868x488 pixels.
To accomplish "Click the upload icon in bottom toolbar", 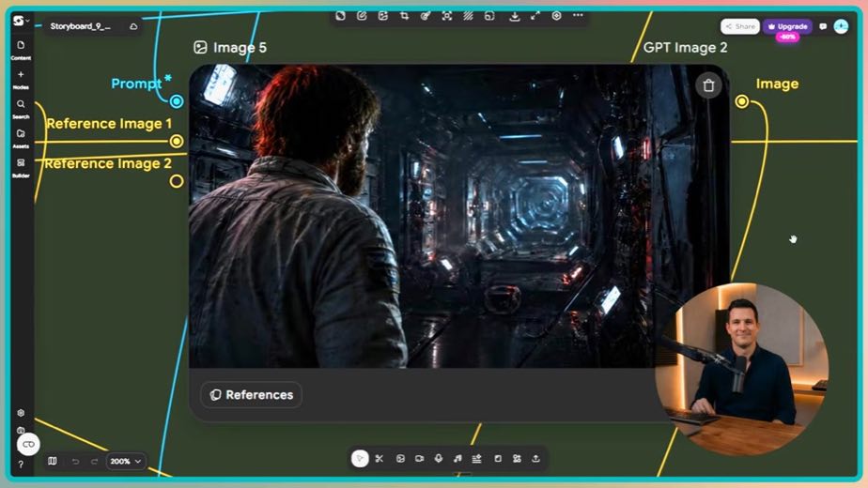I will [x=535, y=458].
